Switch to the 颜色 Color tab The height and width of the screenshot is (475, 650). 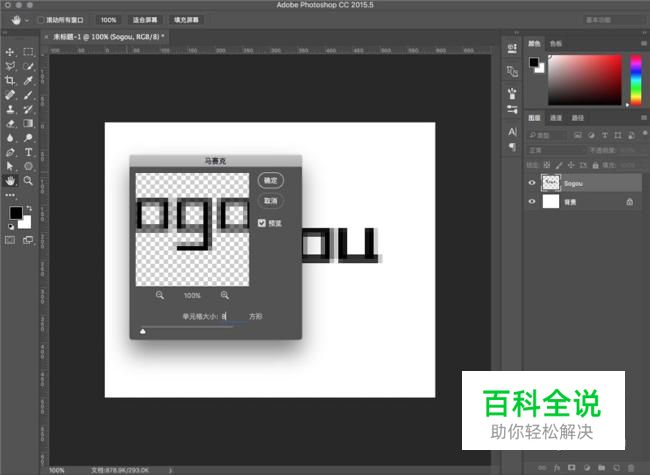coord(534,44)
